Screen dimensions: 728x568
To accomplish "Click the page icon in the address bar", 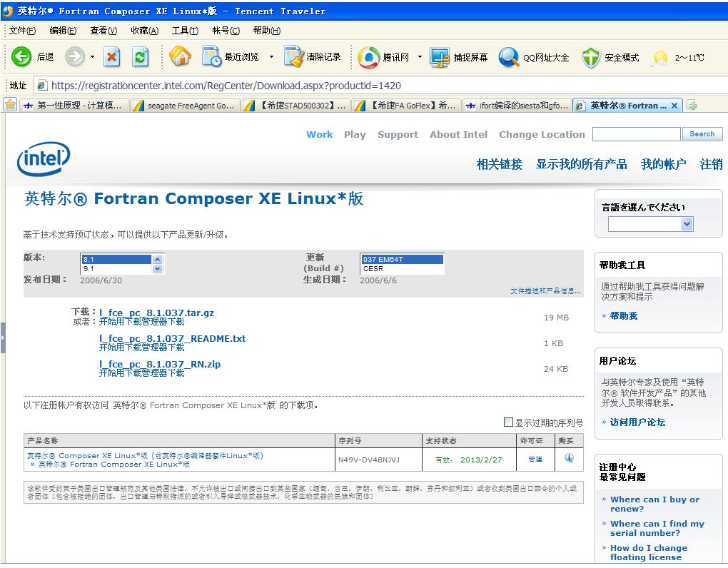I will [x=42, y=86].
